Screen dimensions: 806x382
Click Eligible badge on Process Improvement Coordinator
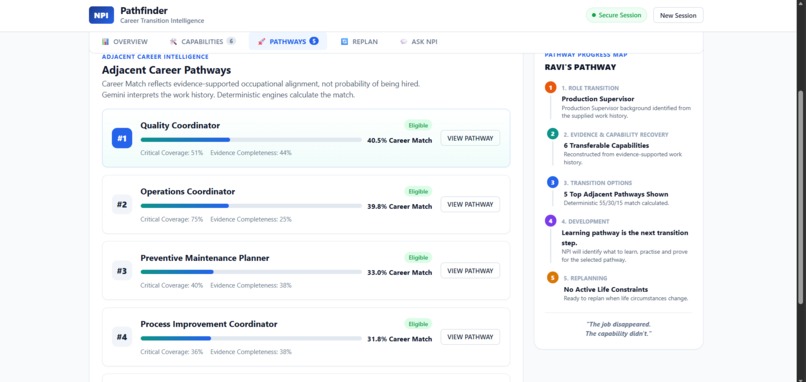click(418, 324)
